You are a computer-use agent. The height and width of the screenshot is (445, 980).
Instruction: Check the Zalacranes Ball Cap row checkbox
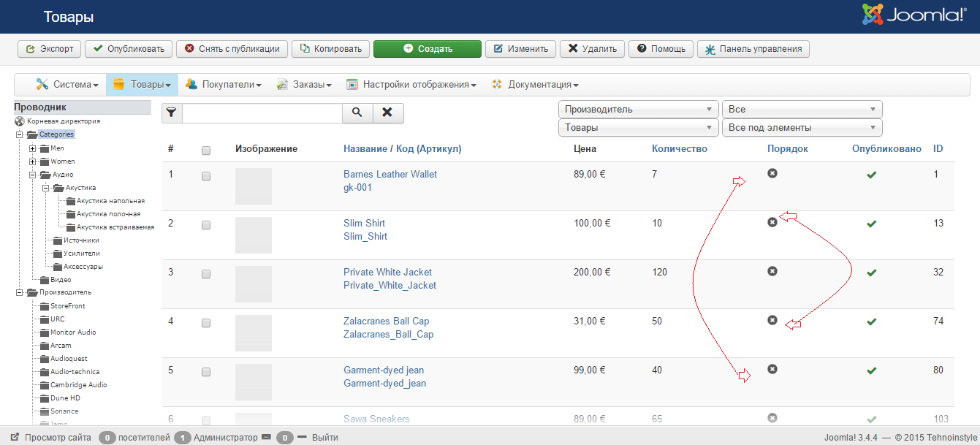[x=206, y=323]
